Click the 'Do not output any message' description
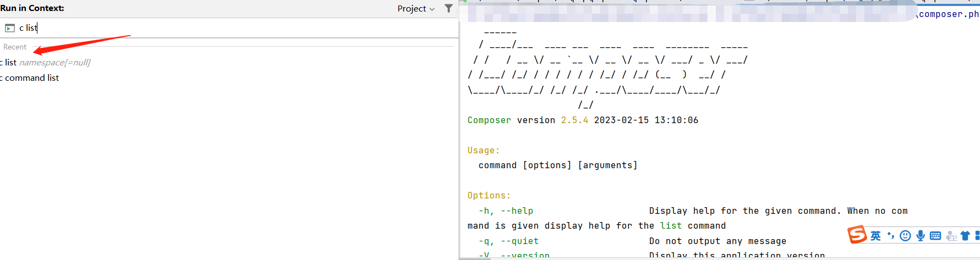Image resolution: width=980 pixels, height=260 pixels. pos(717,241)
